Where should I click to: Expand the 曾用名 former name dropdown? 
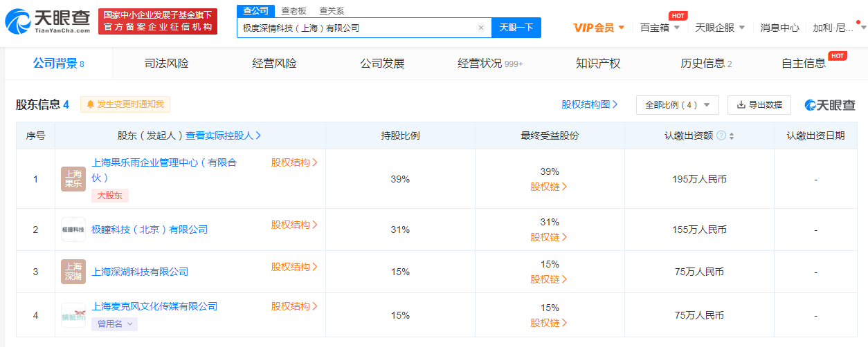(x=114, y=323)
